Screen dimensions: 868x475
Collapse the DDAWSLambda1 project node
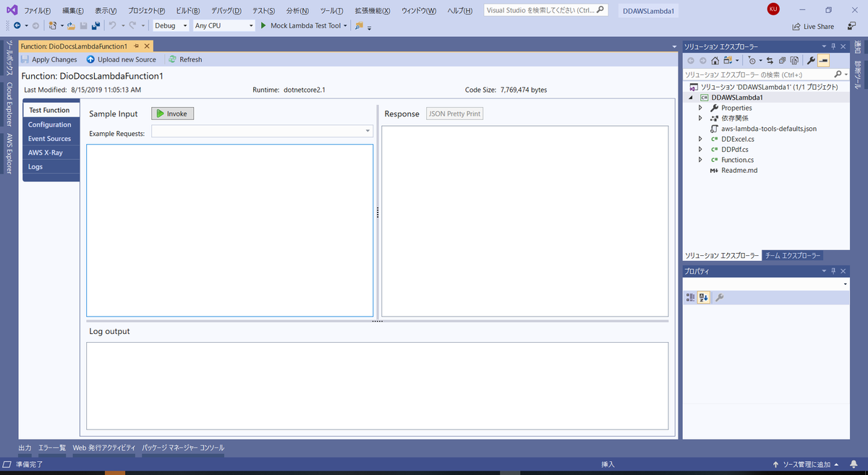point(690,98)
